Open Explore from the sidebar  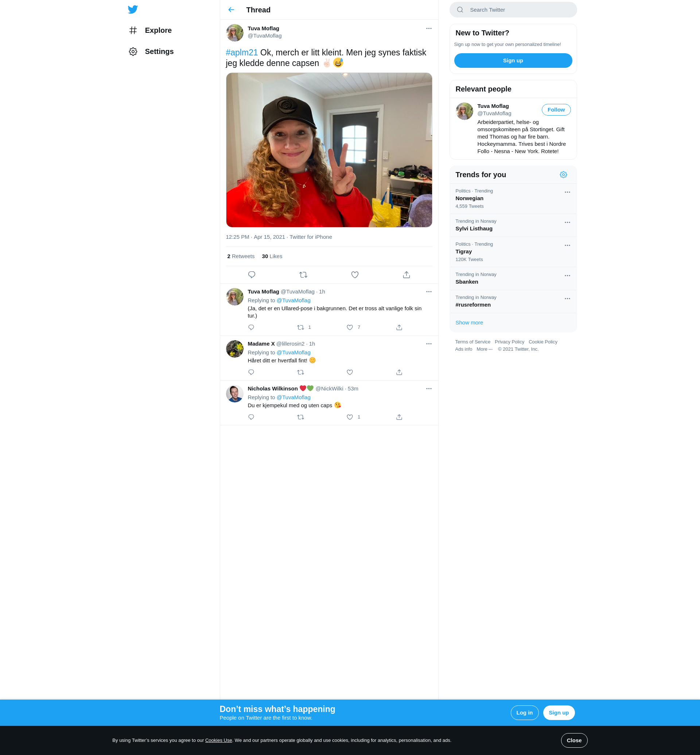click(x=150, y=30)
